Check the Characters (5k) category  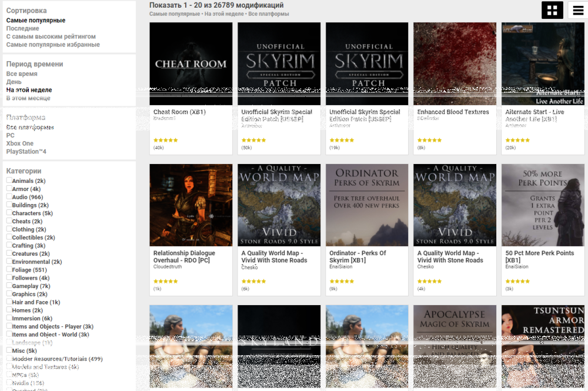pos(9,213)
